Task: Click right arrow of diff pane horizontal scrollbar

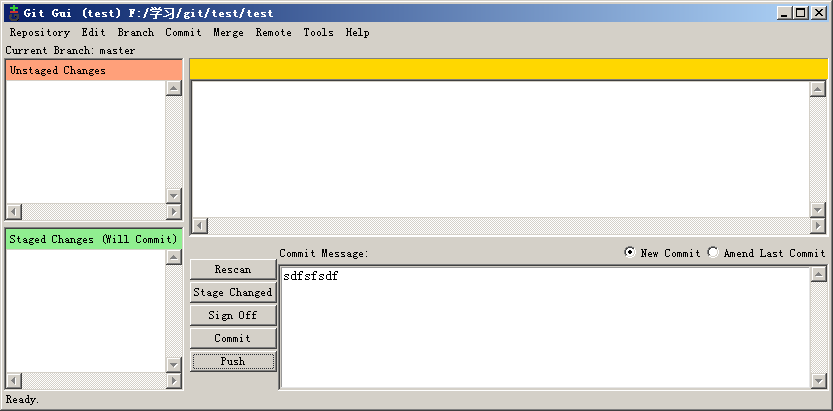Action: tap(818, 226)
